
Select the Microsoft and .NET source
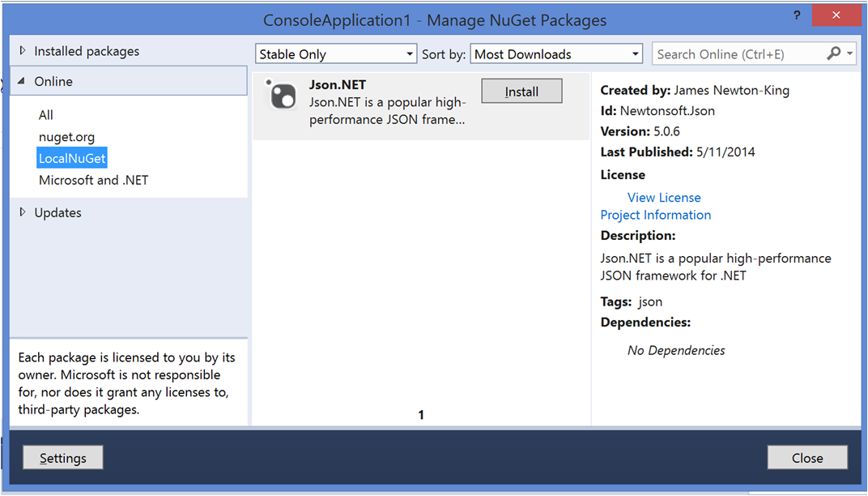[x=93, y=180]
